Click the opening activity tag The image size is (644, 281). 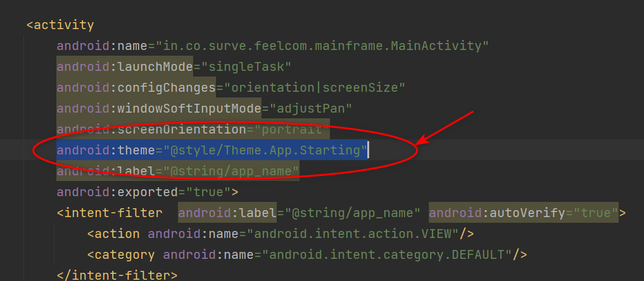click(60, 25)
